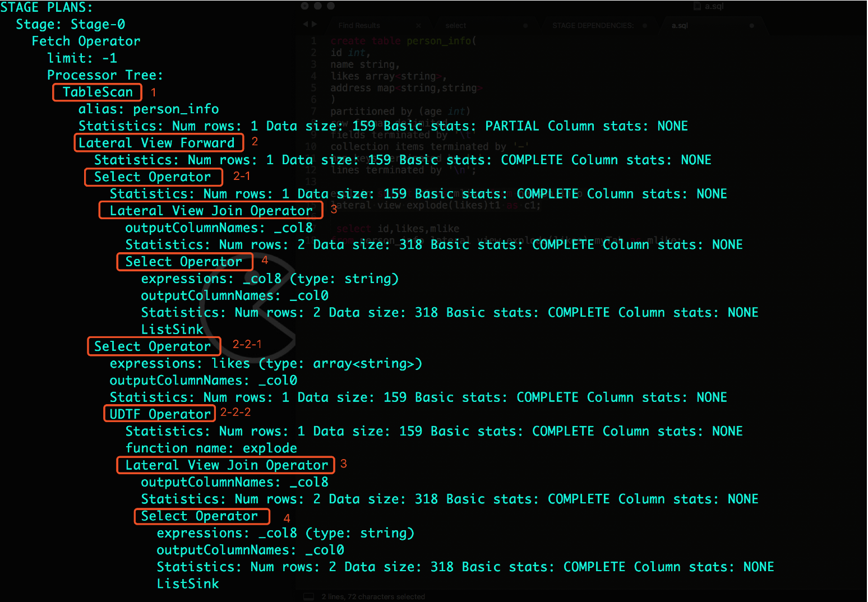The image size is (868, 602).
Task: Click 'partitioned by (age int)' line in Sublime
Action: [x=400, y=112]
